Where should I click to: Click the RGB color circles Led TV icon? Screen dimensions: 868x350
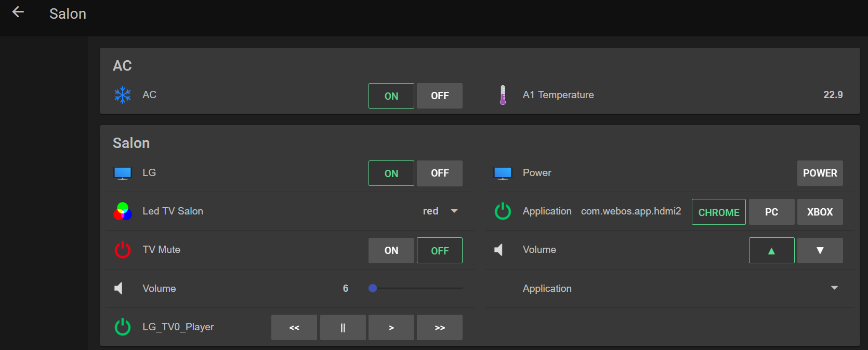click(123, 211)
